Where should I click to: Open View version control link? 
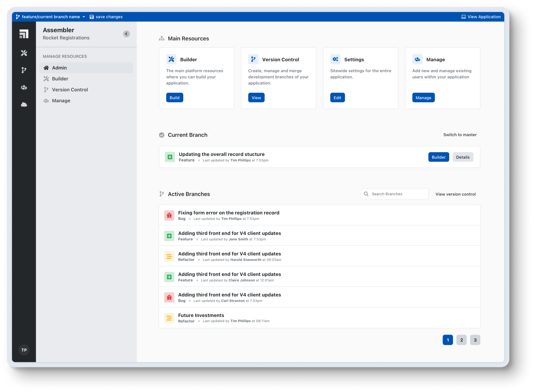[x=456, y=194]
